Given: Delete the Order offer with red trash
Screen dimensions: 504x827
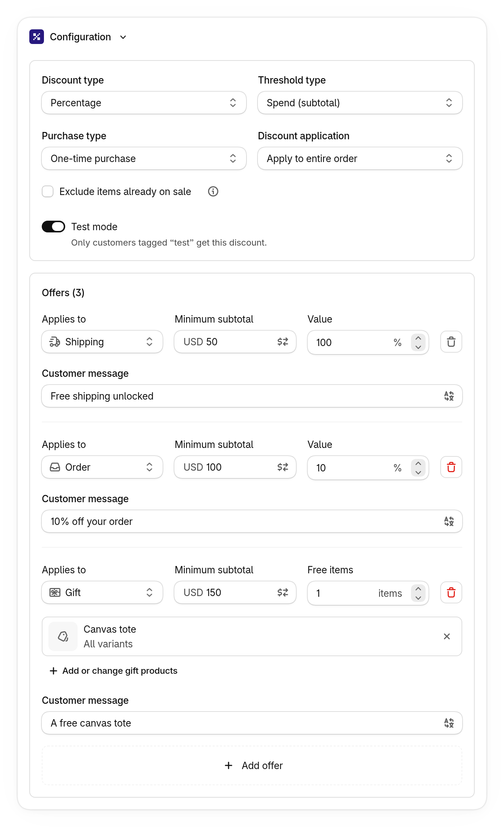Looking at the screenshot, I should pyautogui.click(x=451, y=467).
